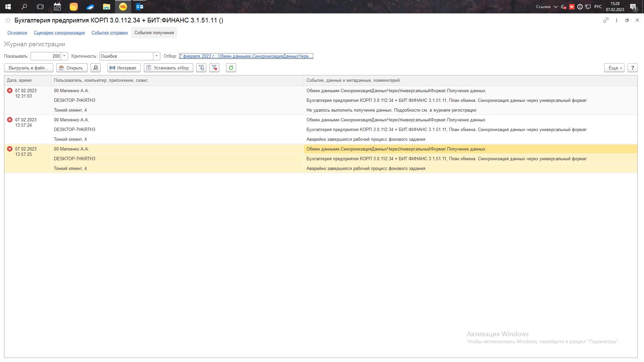Click the muted volume icon in the tray
The image size is (644, 362).
(x=564, y=7)
